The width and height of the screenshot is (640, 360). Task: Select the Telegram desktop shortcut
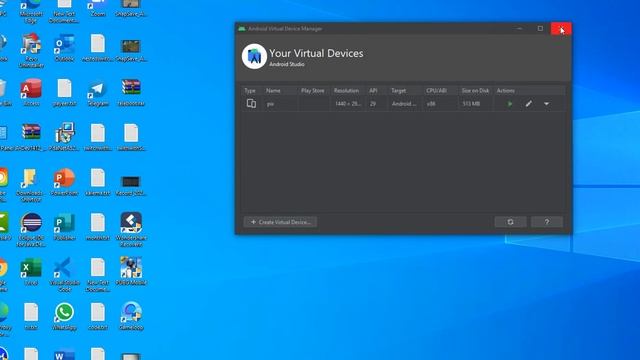click(98, 93)
